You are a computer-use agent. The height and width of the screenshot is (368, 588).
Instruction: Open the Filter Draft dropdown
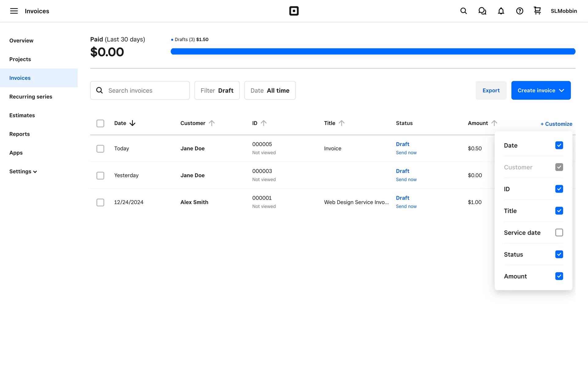(x=217, y=90)
